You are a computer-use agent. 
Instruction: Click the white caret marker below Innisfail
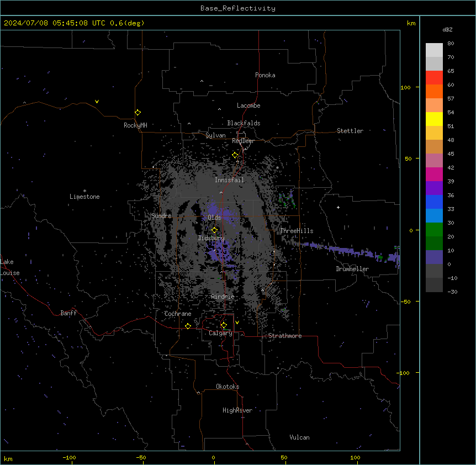coord(221,193)
